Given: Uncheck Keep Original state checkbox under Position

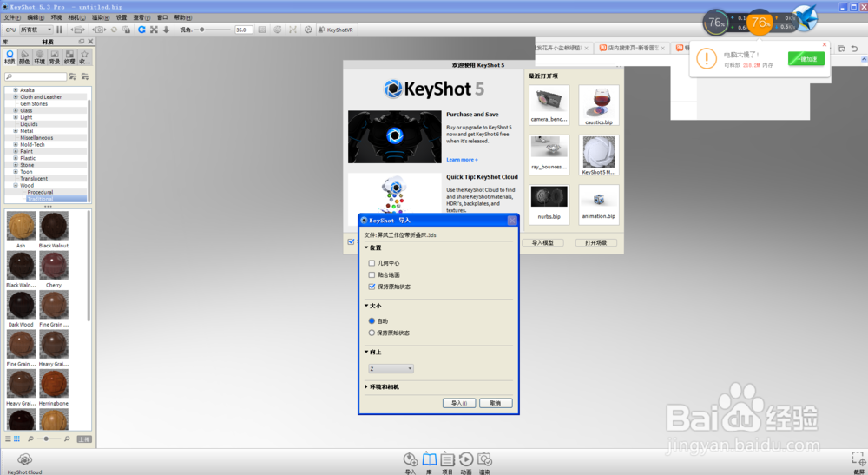Looking at the screenshot, I should point(372,287).
